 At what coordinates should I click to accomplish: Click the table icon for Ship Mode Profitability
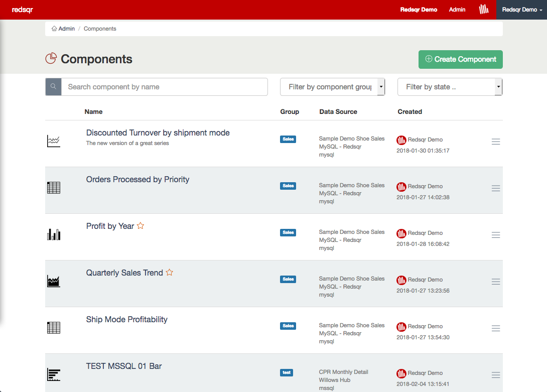[54, 328]
